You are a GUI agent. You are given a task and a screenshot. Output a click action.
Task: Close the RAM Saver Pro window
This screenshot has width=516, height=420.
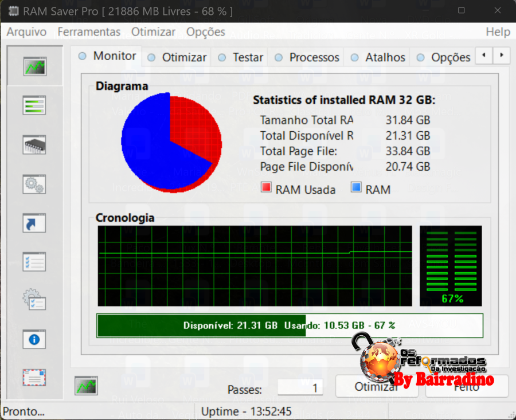click(498, 10)
